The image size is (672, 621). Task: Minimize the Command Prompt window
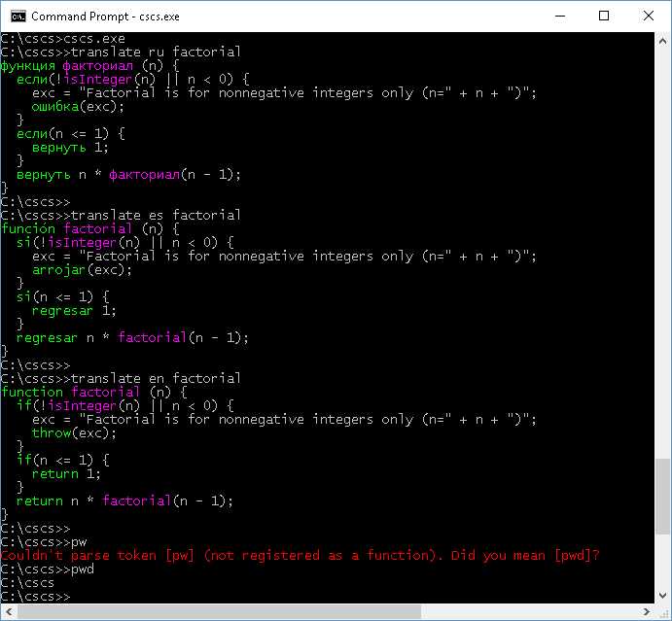pyautogui.click(x=560, y=17)
